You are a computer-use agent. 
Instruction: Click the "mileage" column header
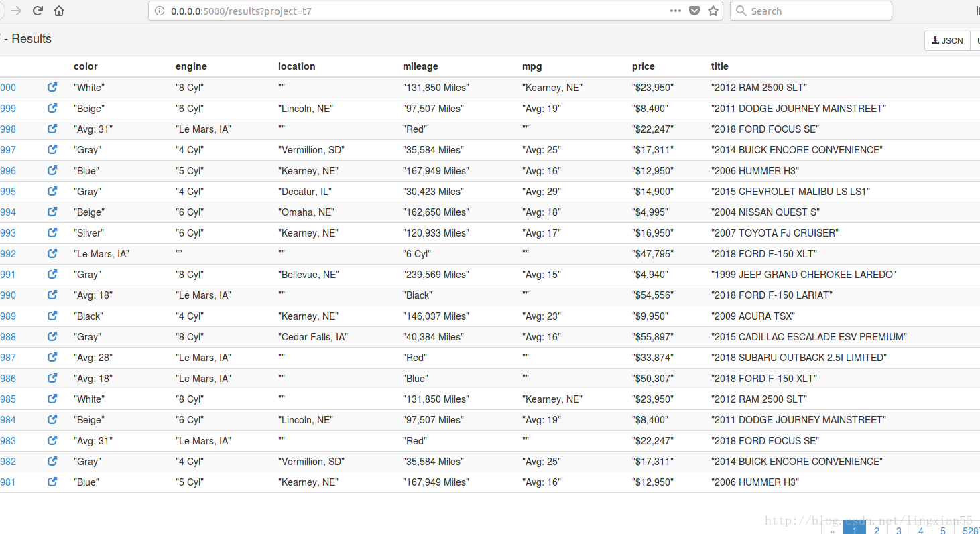click(420, 66)
